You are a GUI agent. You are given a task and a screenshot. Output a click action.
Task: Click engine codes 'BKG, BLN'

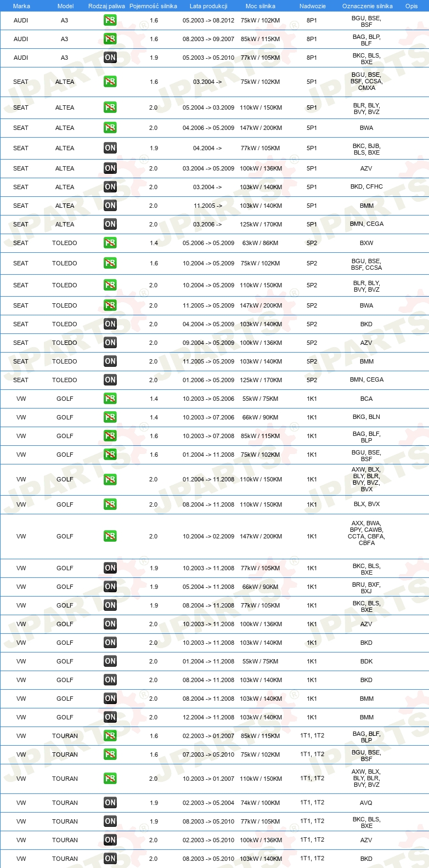pos(366,417)
